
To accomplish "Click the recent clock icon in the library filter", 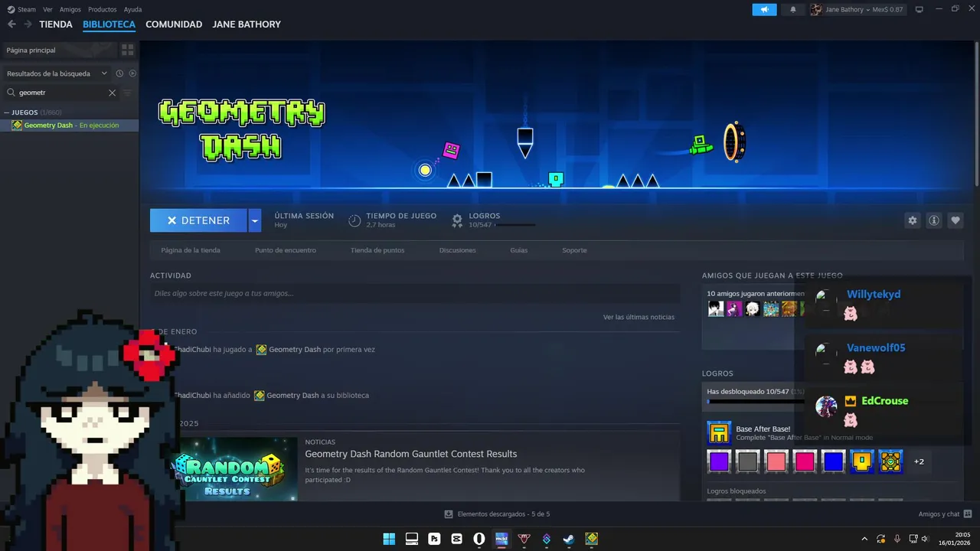I will (x=119, y=73).
